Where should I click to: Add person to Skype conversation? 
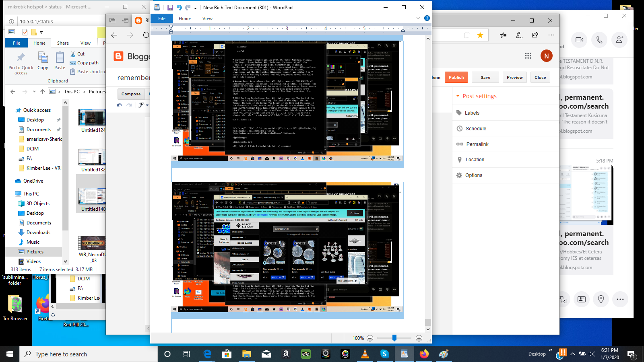point(619,40)
